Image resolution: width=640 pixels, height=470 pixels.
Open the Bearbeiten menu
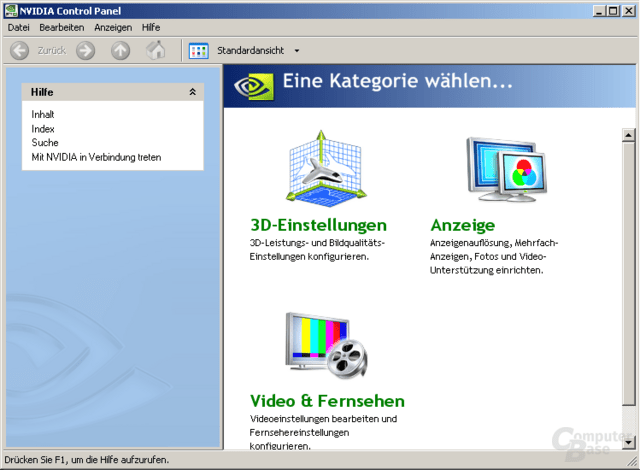pyautogui.click(x=62, y=27)
